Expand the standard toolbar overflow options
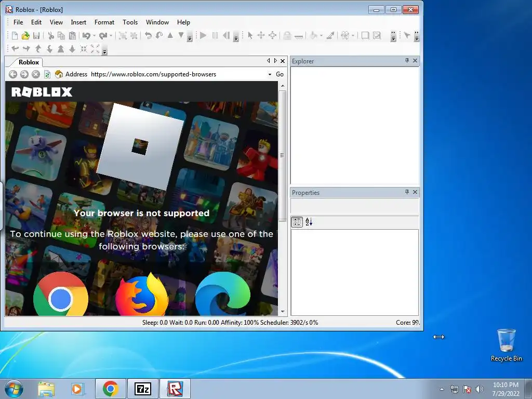The height and width of the screenshot is (399, 532). (x=190, y=37)
